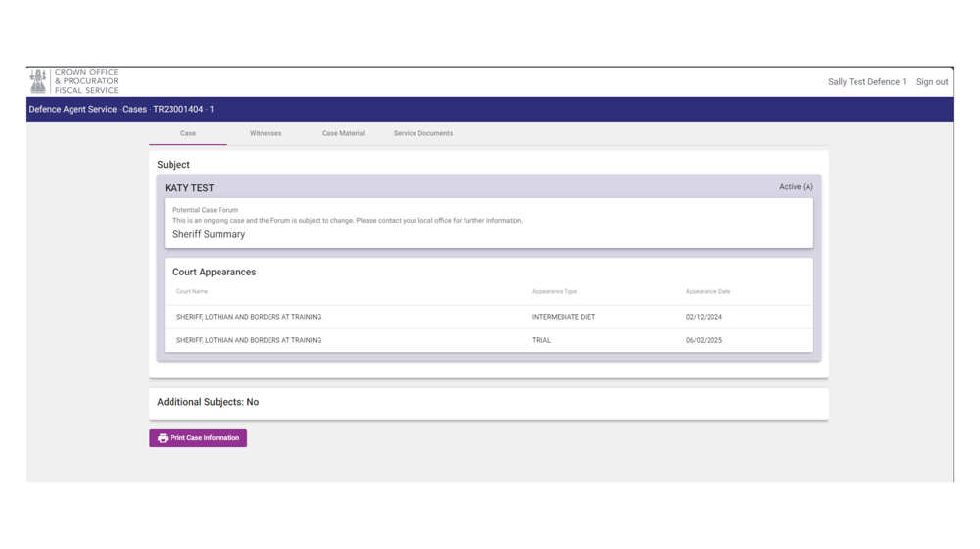Click the Appearance Date column header
Viewport: 980px width, 549px height.
coord(708,291)
